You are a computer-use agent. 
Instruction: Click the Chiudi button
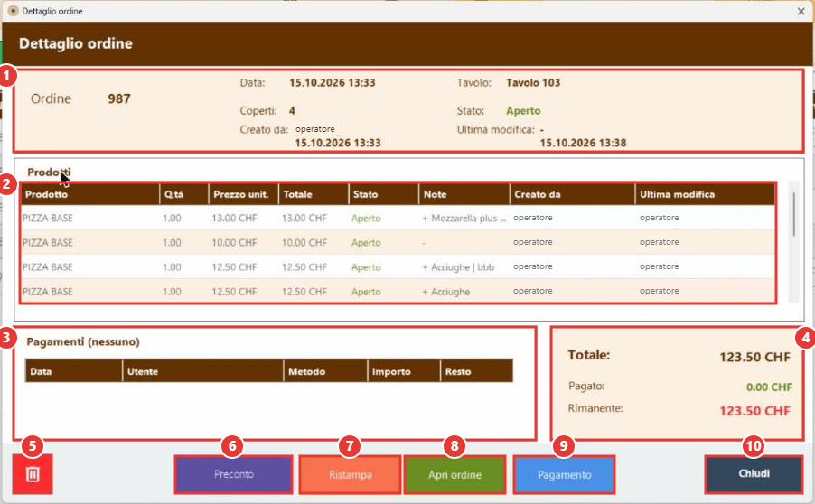[754, 474]
